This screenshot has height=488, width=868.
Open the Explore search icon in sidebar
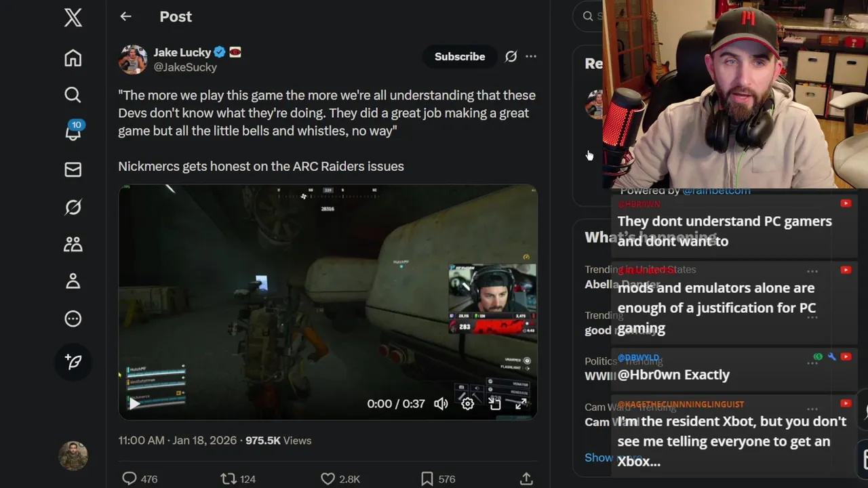click(73, 95)
